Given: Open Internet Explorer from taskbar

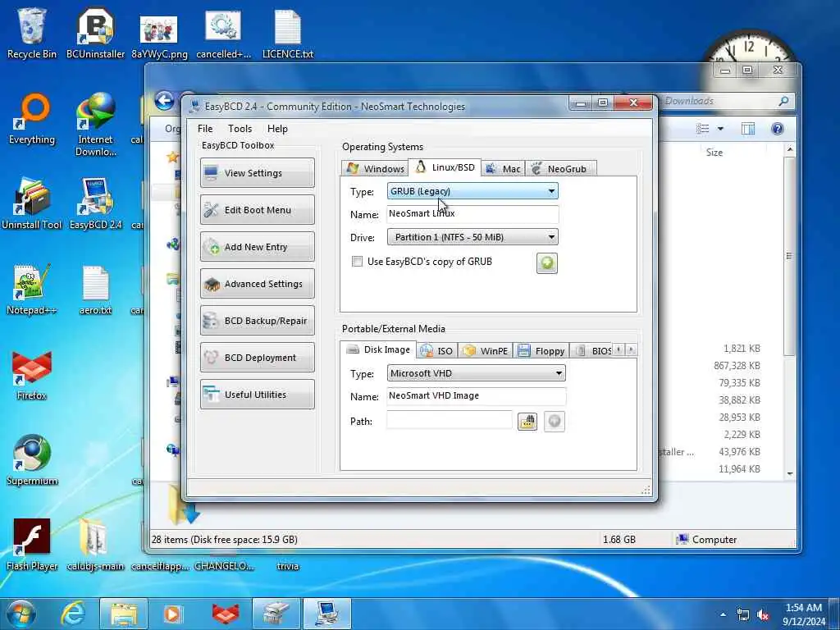Looking at the screenshot, I should [73, 614].
